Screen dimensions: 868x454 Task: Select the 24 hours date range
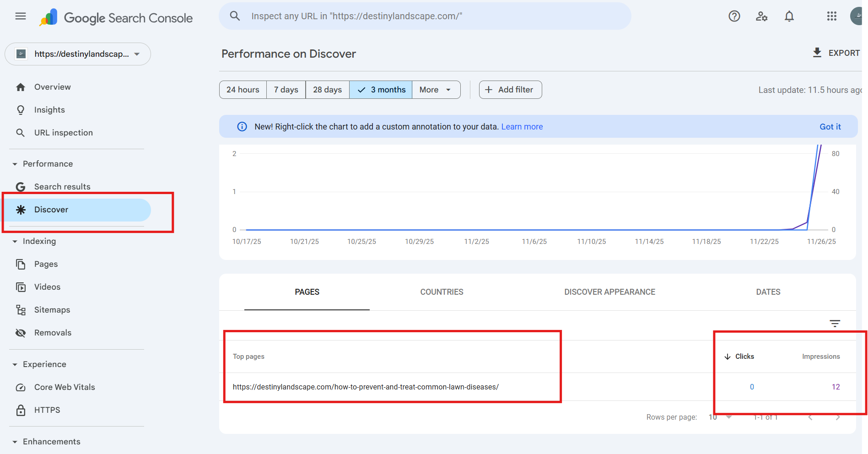243,90
